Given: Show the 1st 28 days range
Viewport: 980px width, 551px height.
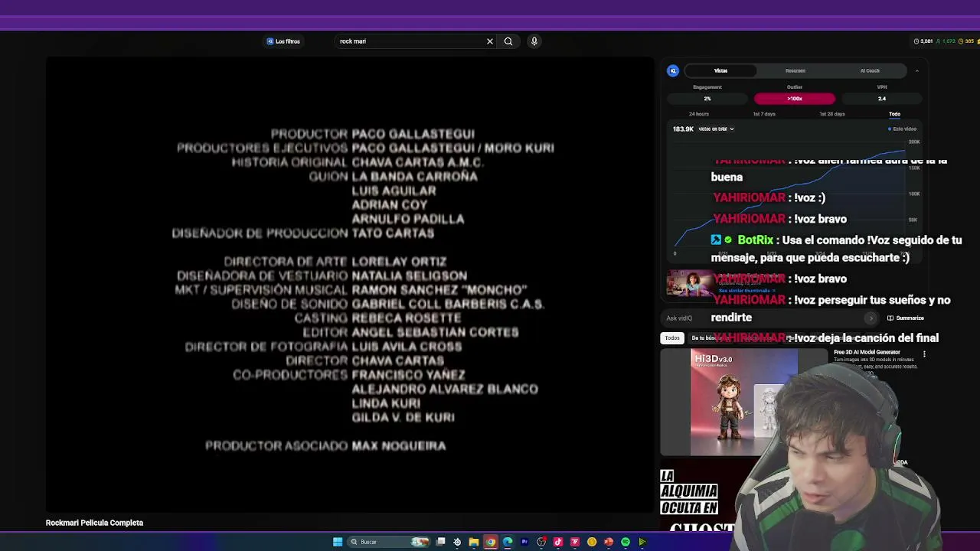Looking at the screenshot, I should (x=832, y=114).
